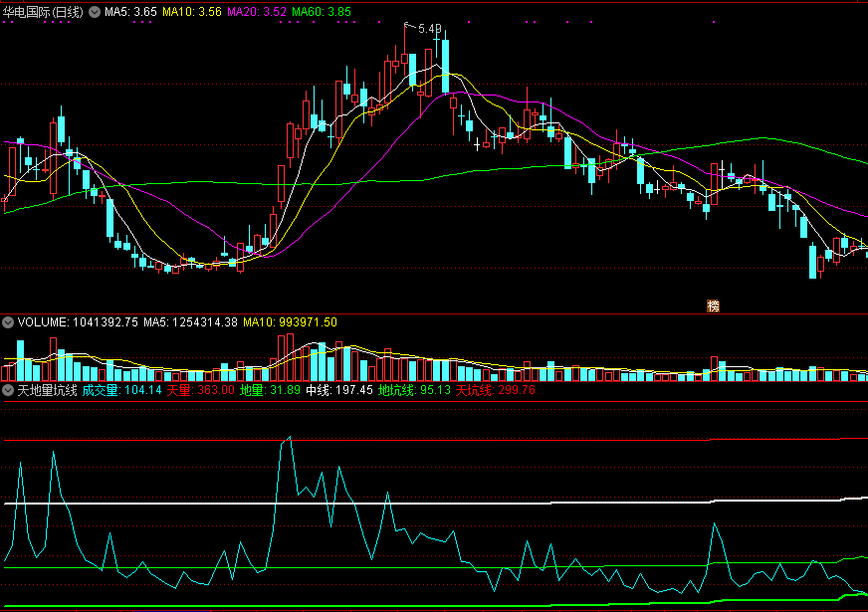Click the 中线: 197.45 value

tap(339, 390)
